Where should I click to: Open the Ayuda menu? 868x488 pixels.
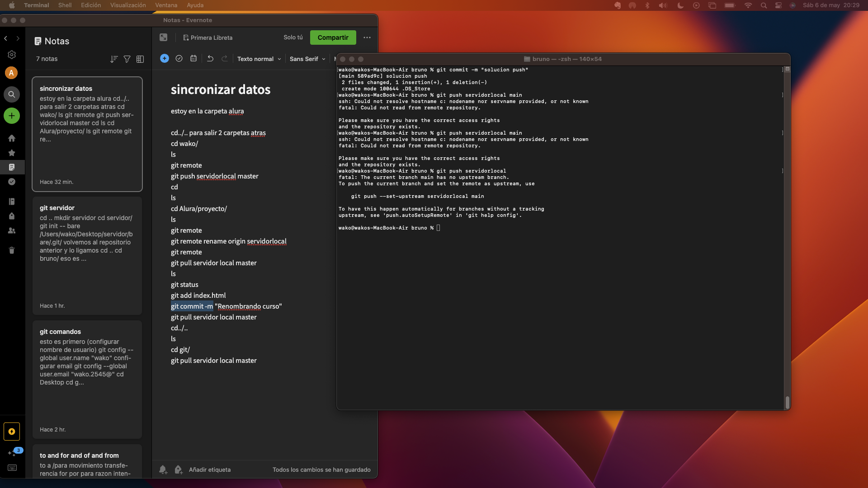pyautogui.click(x=195, y=5)
